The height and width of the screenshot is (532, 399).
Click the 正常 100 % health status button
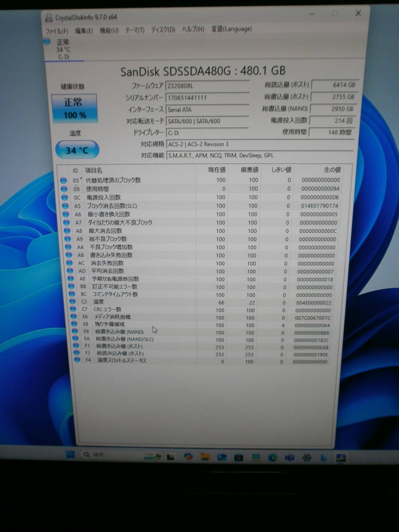74,109
